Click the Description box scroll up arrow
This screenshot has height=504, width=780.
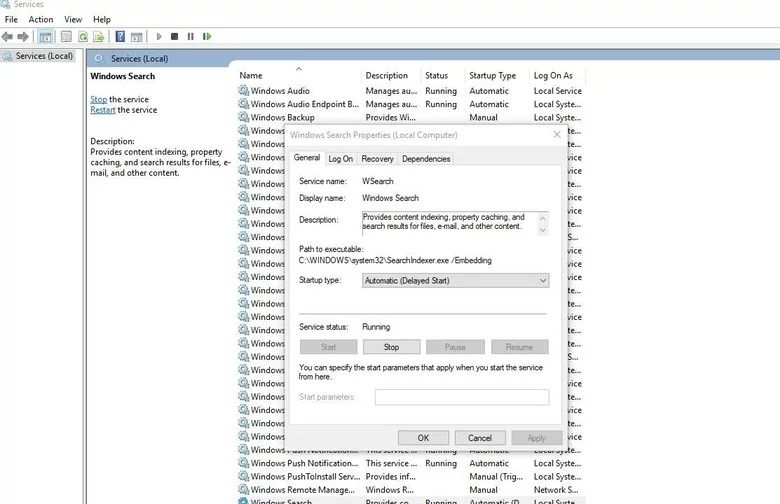pyautogui.click(x=543, y=218)
